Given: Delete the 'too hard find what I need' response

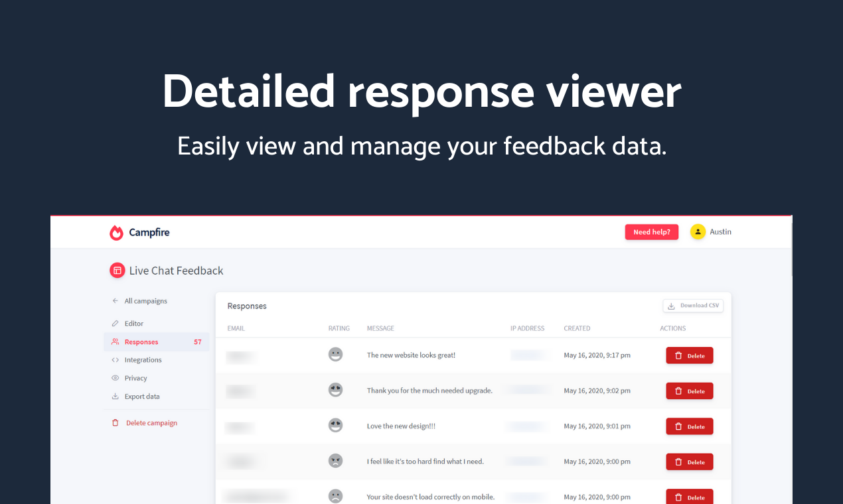Looking at the screenshot, I should click(x=690, y=462).
